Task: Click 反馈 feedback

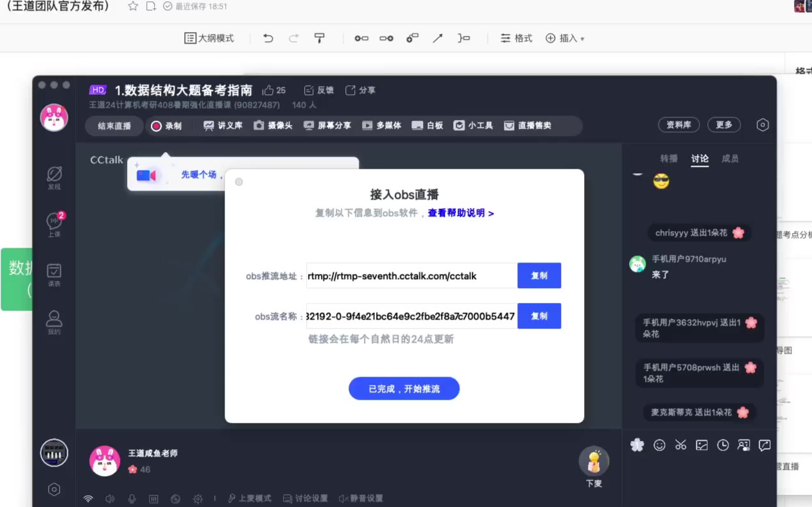Action: [319, 90]
